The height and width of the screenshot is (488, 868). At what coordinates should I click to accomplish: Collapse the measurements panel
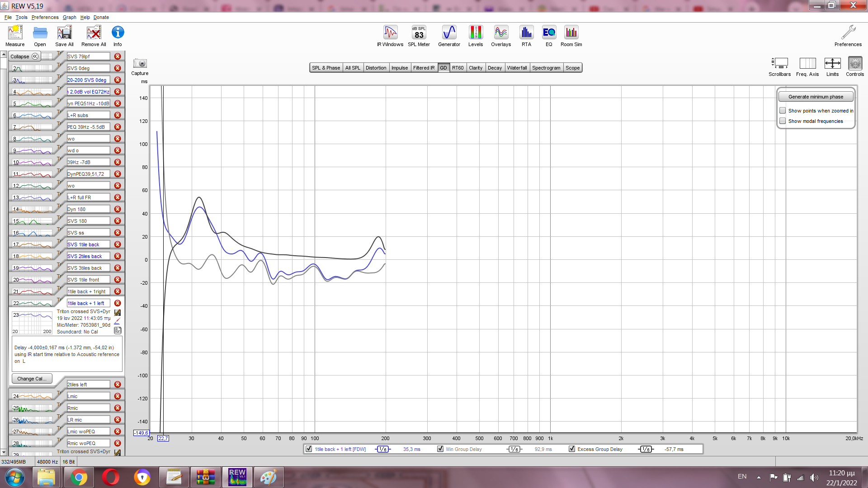pos(25,56)
